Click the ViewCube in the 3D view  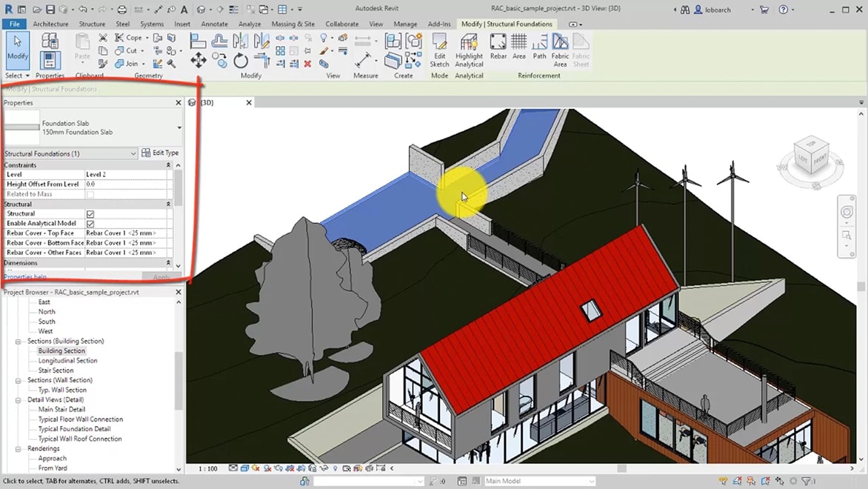tap(809, 158)
